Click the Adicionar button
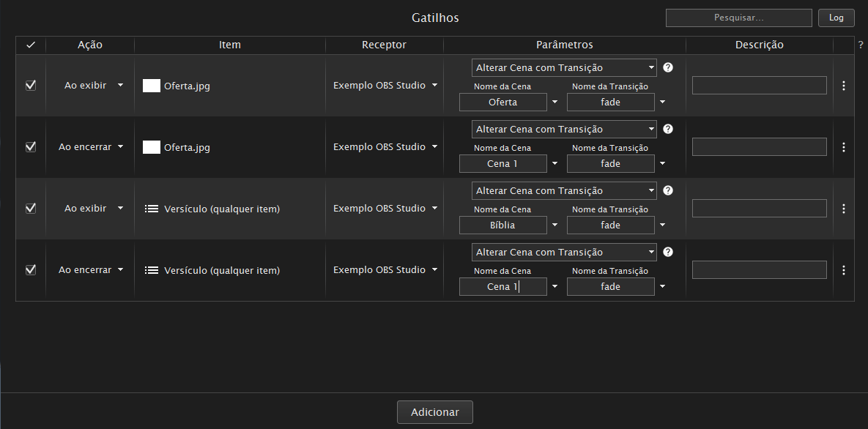This screenshot has width=868, height=429. point(434,412)
